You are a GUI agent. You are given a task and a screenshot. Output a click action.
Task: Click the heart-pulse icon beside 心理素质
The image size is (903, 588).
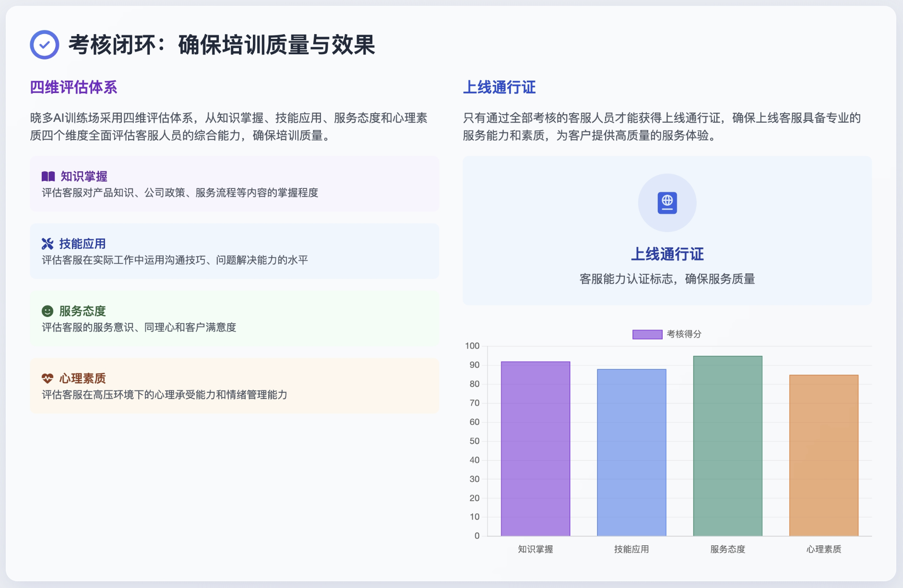pyautogui.click(x=48, y=378)
